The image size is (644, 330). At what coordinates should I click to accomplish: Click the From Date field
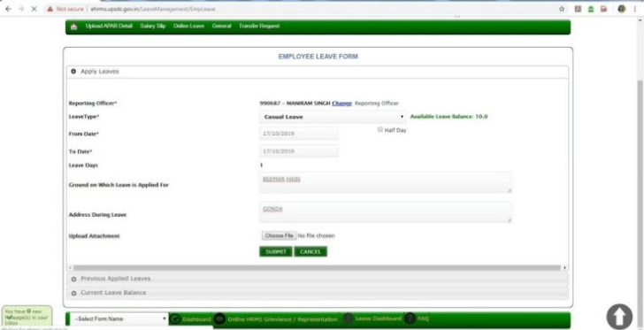pos(299,134)
